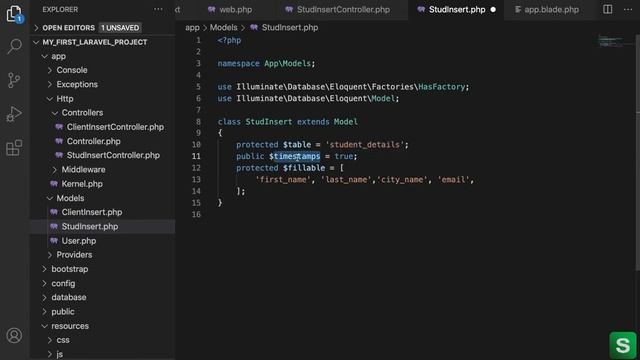
Task: Click 'app' breadcrumb segment
Action: [192, 28]
